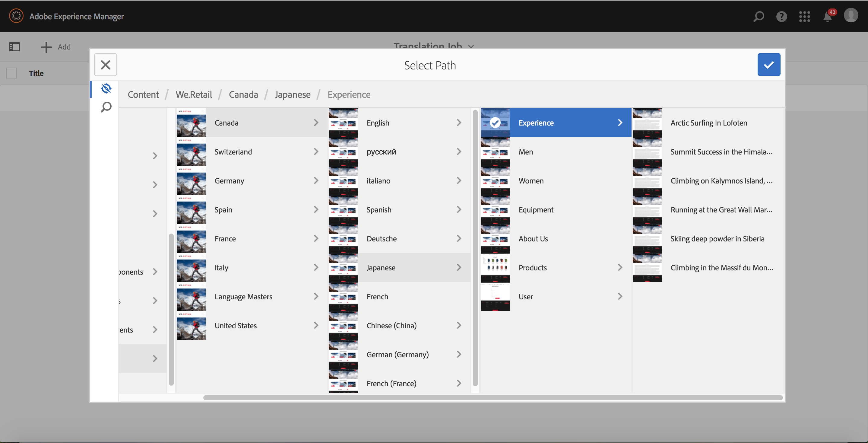
Task: Click the Title column header
Action: point(36,73)
